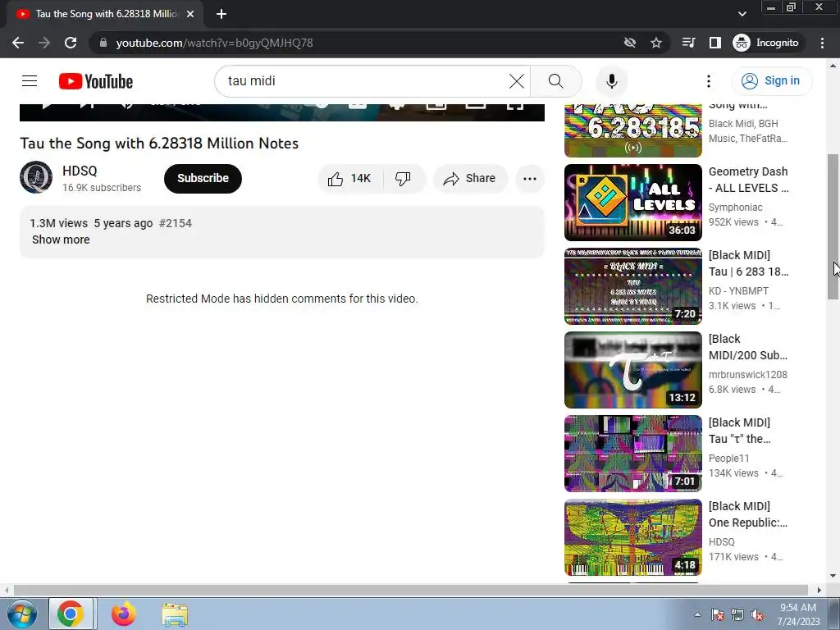The image size is (840, 630).
Task: Start voice search with microphone icon
Action: tap(612, 81)
